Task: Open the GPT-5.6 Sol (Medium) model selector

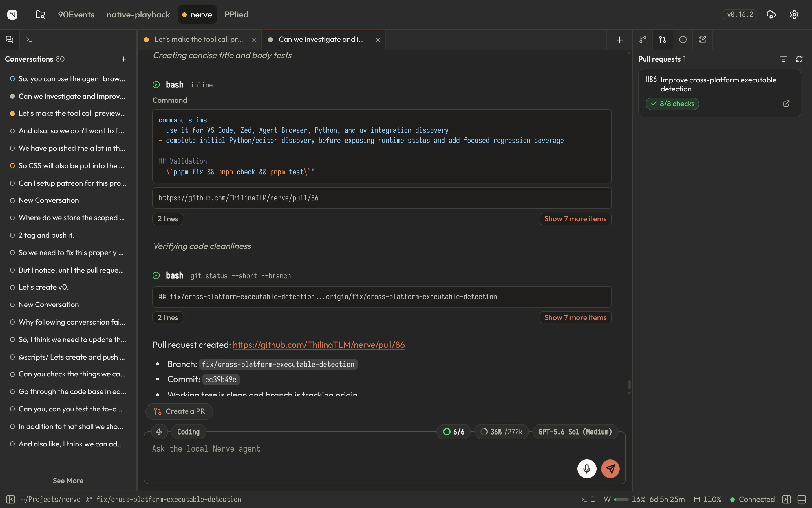Action: pos(575,432)
